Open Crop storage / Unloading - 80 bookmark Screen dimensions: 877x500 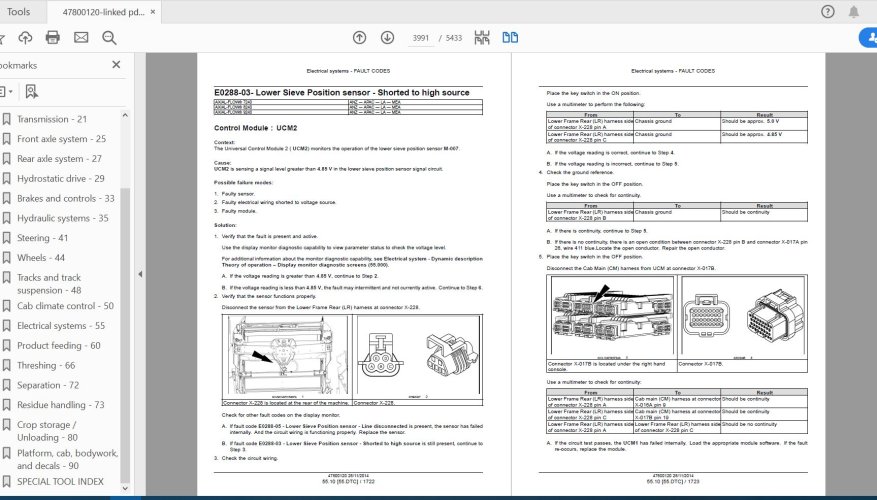pyautogui.click(x=48, y=431)
